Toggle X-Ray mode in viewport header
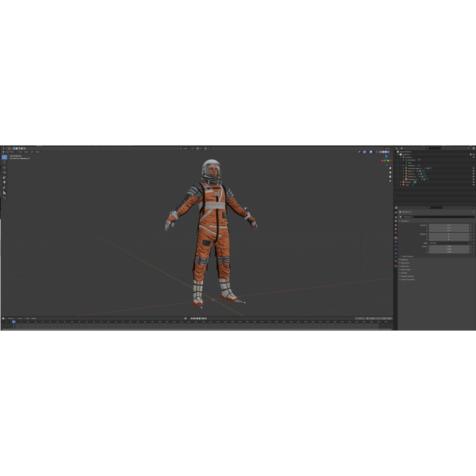 377,152
